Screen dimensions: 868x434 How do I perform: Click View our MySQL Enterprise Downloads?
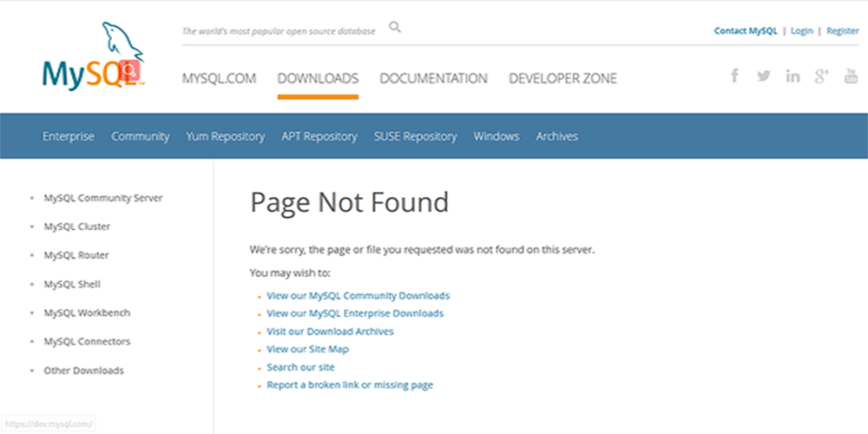point(355,313)
